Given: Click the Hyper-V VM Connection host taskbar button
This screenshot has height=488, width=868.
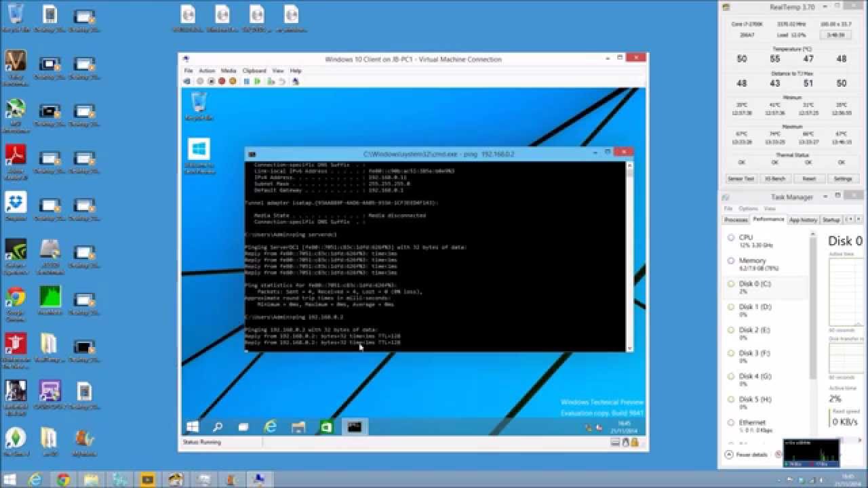Looking at the screenshot, I should (258, 480).
